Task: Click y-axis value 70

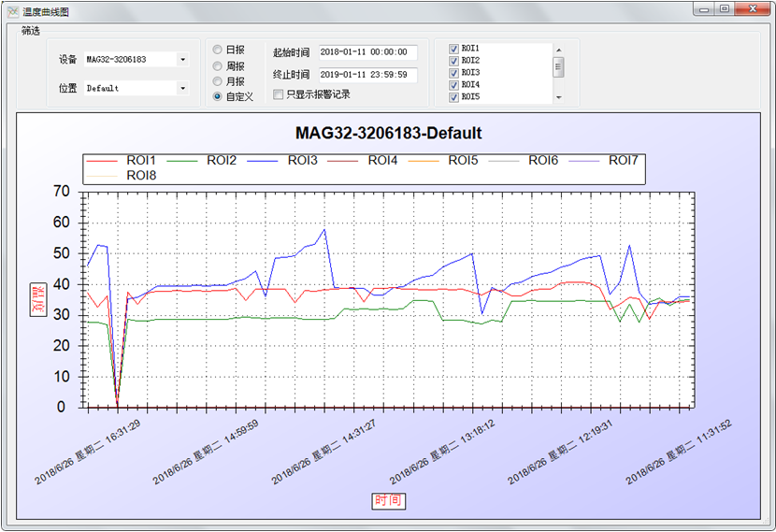Action: click(62, 191)
